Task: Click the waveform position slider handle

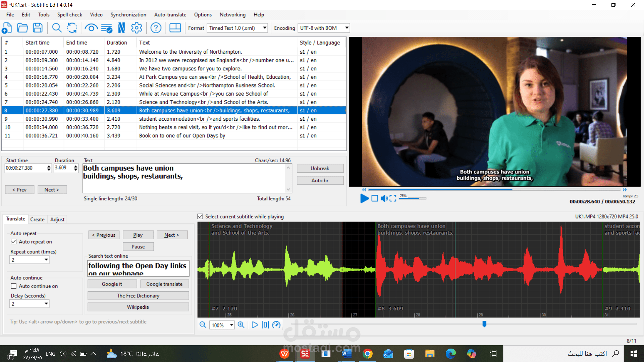Action: pos(484,324)
